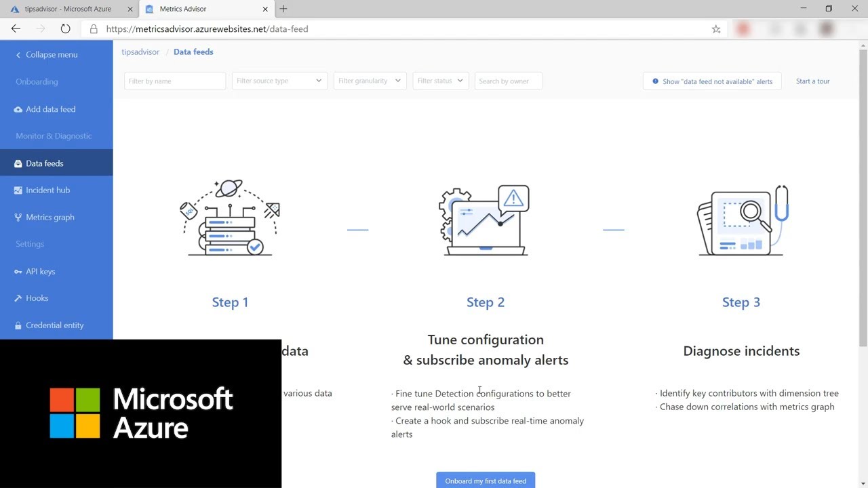Click Start a tour link
868x488 pixels.
812,81
